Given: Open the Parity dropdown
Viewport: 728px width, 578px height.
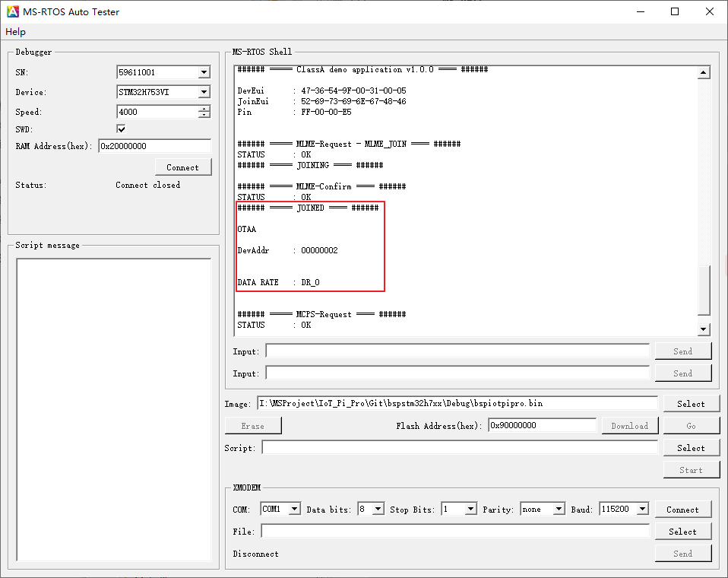Looking at the screenshot, I should (559, 510).
